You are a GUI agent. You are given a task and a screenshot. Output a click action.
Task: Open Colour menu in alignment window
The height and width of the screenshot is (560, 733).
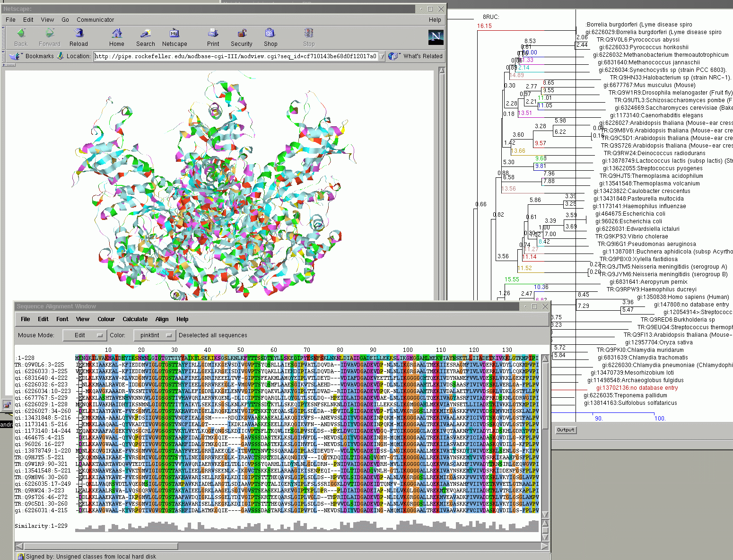[106, 319]
